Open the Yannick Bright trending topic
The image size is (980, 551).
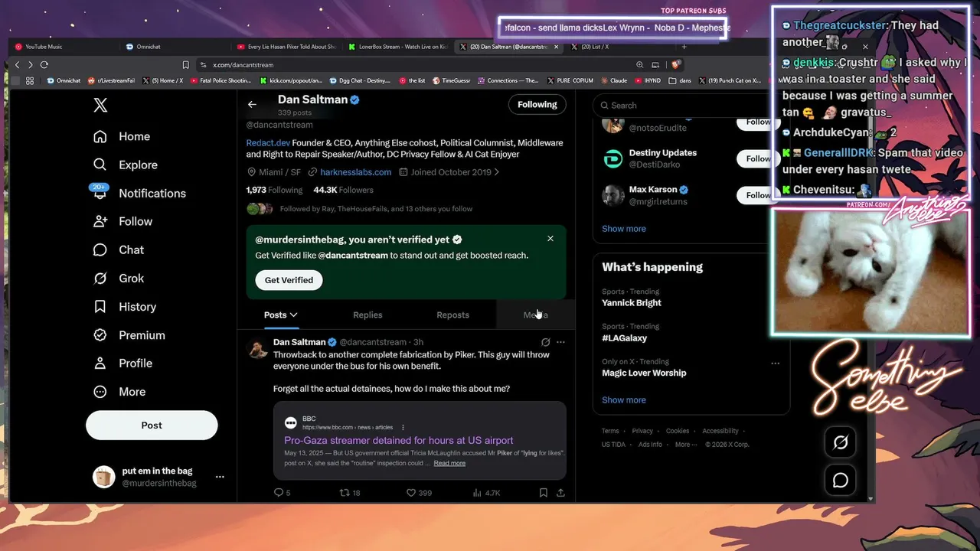631,303
